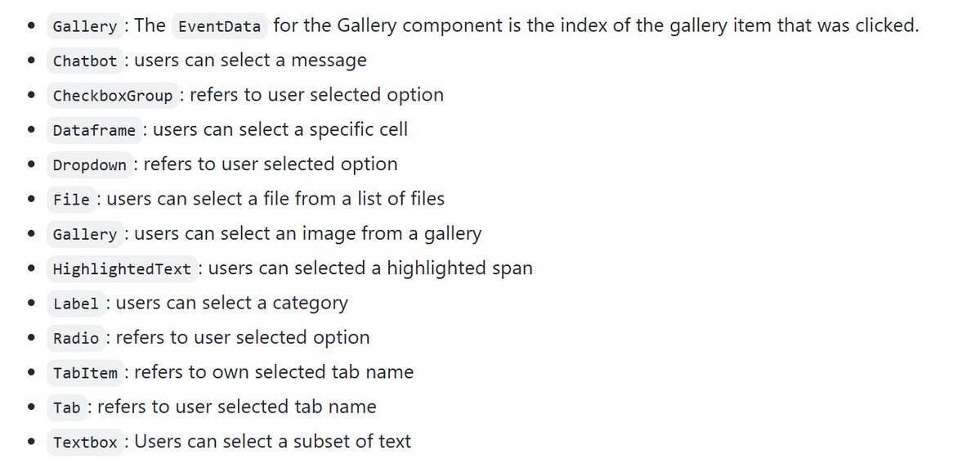Viewport: 980px width, 468px height.
Task: Click the Tab code label
Action: click(x=66, y=407)
